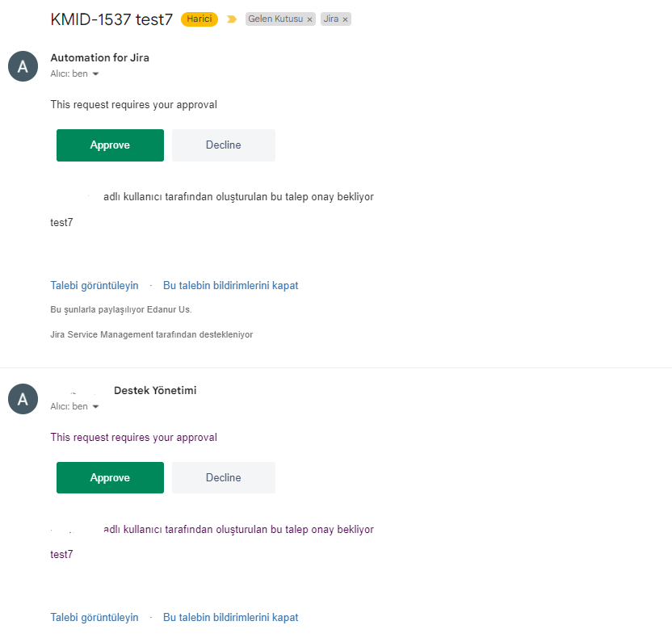The image size is (672, 638).
Task: Click the Harici external badge
Action: [199, 19]
